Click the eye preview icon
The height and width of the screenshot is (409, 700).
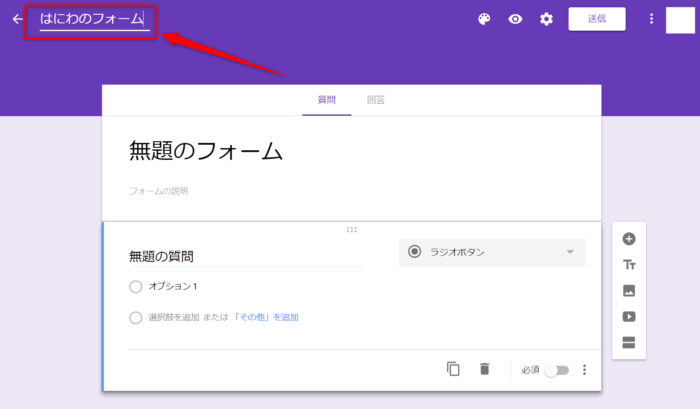coord(515,19)
